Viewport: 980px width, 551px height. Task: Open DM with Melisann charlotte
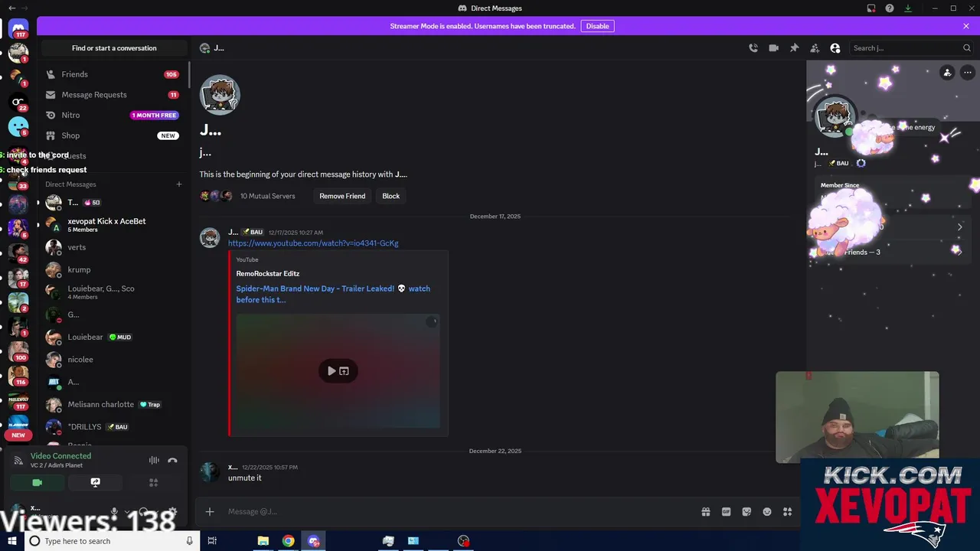coord(113,404)
